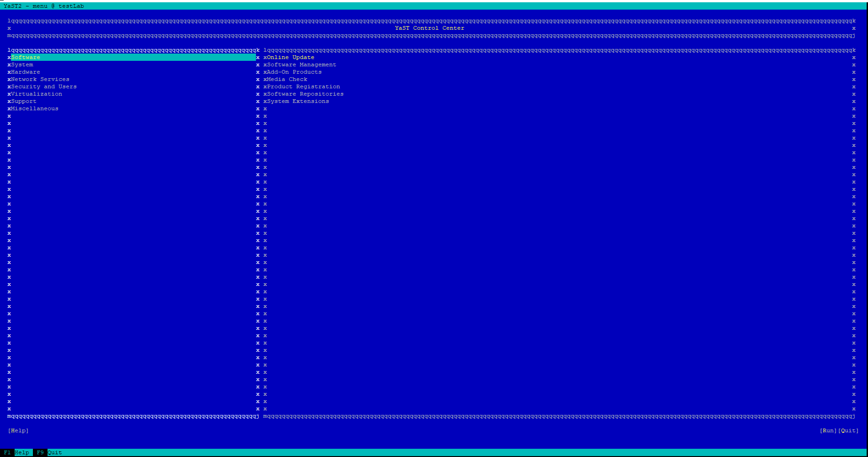Click F1 Help in the bottom bar

[16, 453]
